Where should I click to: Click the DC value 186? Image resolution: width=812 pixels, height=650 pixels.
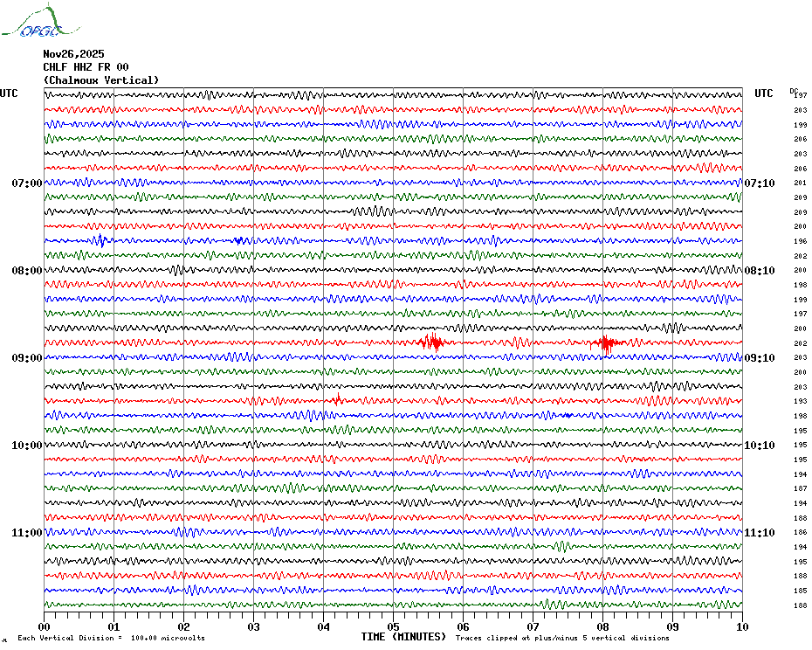click(801, 532)
